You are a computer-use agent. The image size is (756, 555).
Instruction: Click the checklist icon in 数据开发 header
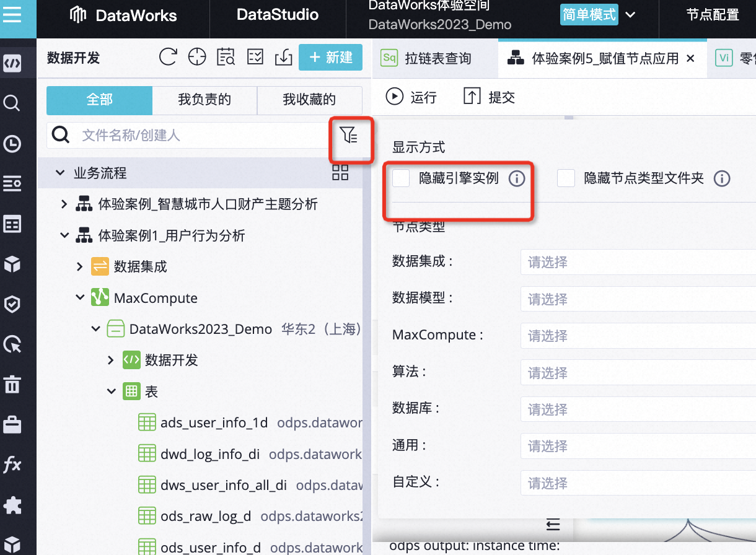click(255, 57)
